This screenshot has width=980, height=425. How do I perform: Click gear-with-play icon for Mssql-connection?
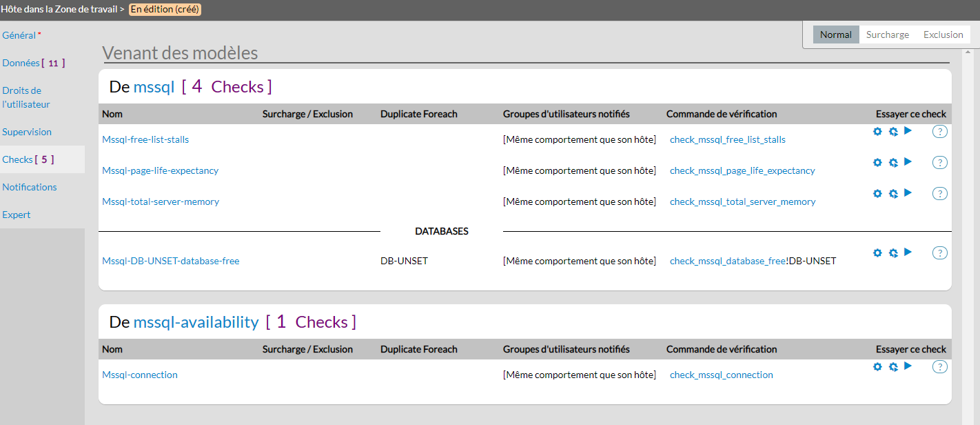(892, 367)
